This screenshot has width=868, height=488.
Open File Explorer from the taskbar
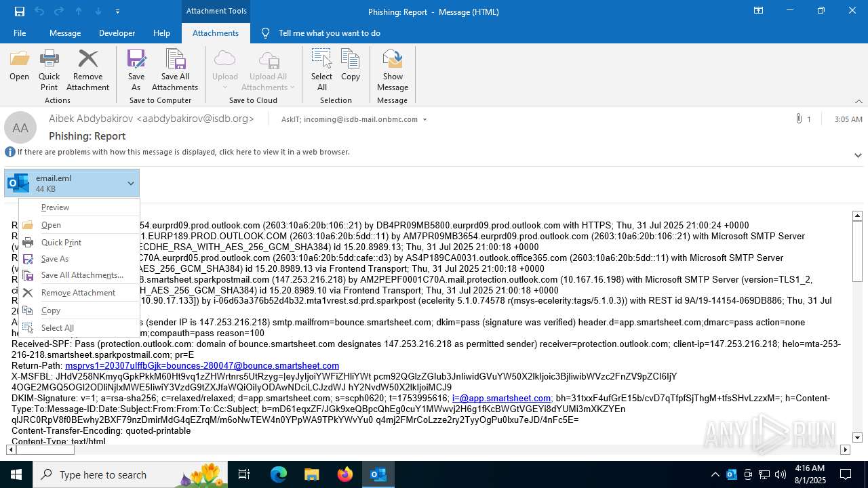[312, 474]
